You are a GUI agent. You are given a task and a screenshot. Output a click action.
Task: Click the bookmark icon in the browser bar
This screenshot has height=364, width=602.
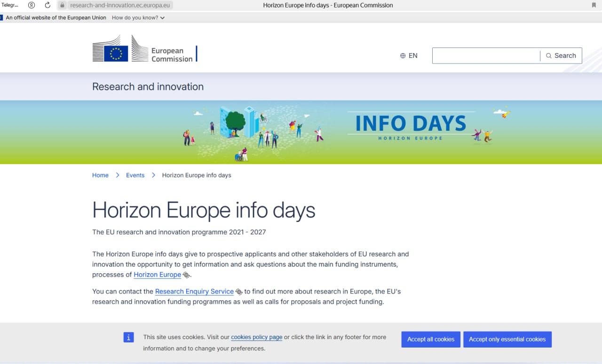[x=594, y=5]
